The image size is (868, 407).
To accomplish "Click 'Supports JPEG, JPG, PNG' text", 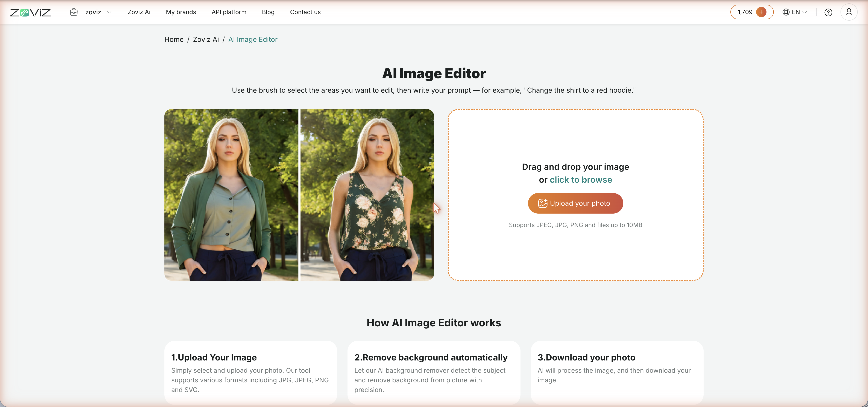I will 575,225.
